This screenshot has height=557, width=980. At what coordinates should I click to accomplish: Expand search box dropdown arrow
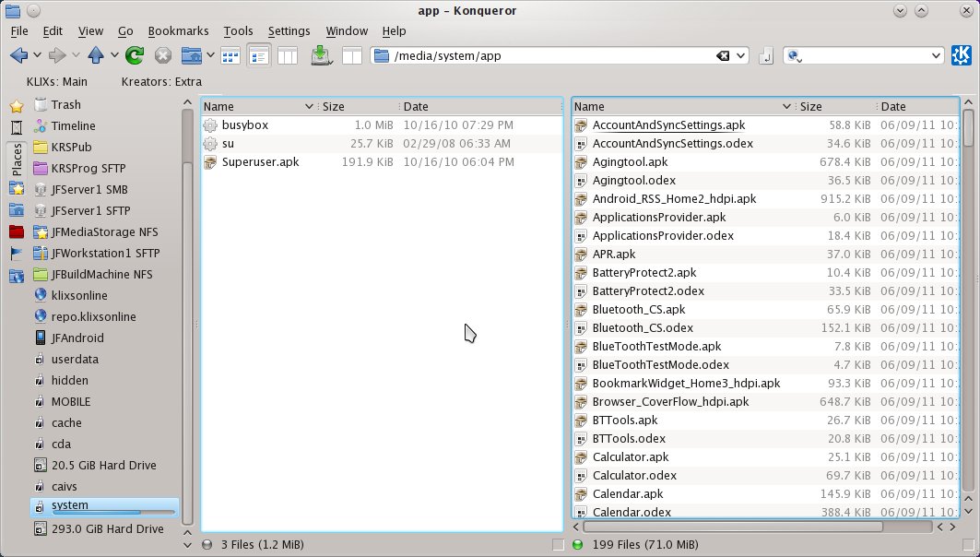pyautogui.click(x=936, y=55)
